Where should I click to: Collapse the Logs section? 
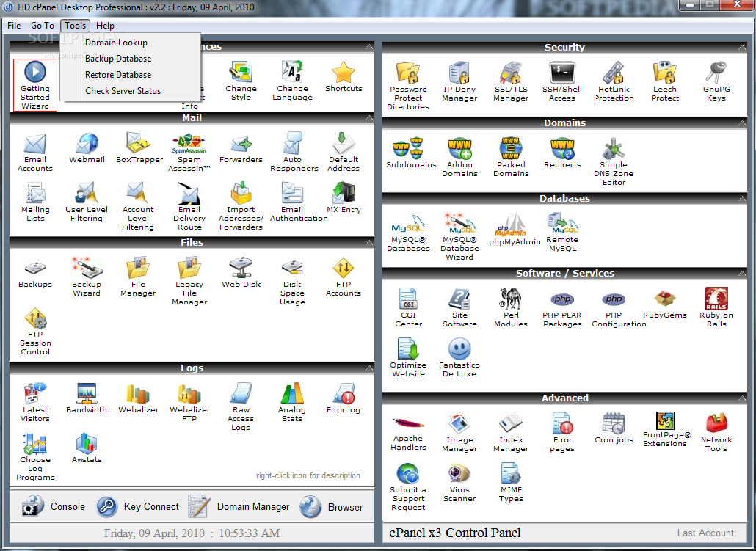point(369,368)
